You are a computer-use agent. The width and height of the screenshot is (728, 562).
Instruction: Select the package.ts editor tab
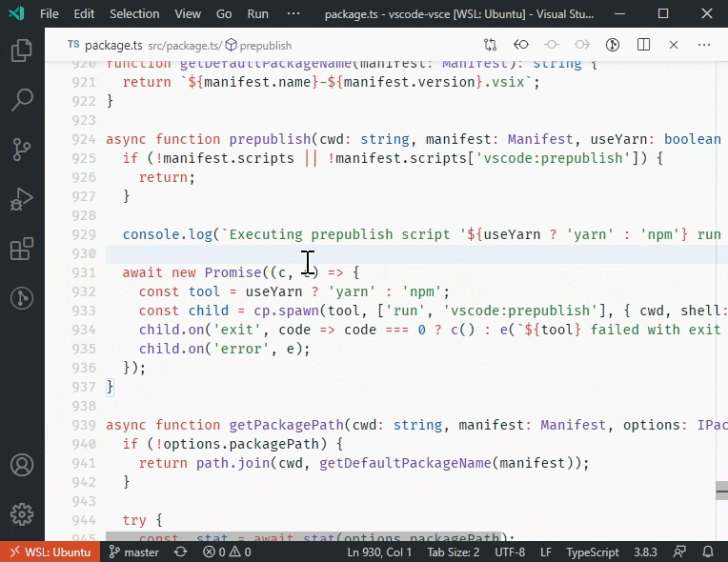pos(108,45)
